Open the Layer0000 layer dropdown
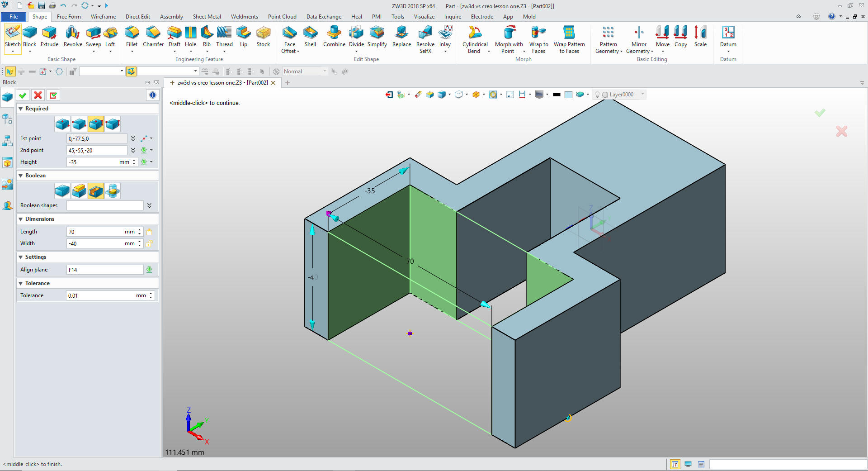This screenshot has height=471, width=868. click(x=642, y=95)
